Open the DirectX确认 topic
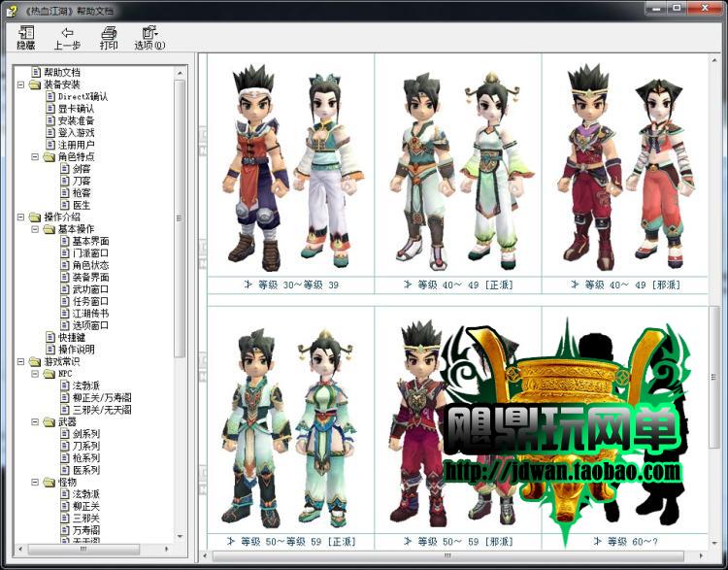728x570 pixels. [x=83, y=97]
